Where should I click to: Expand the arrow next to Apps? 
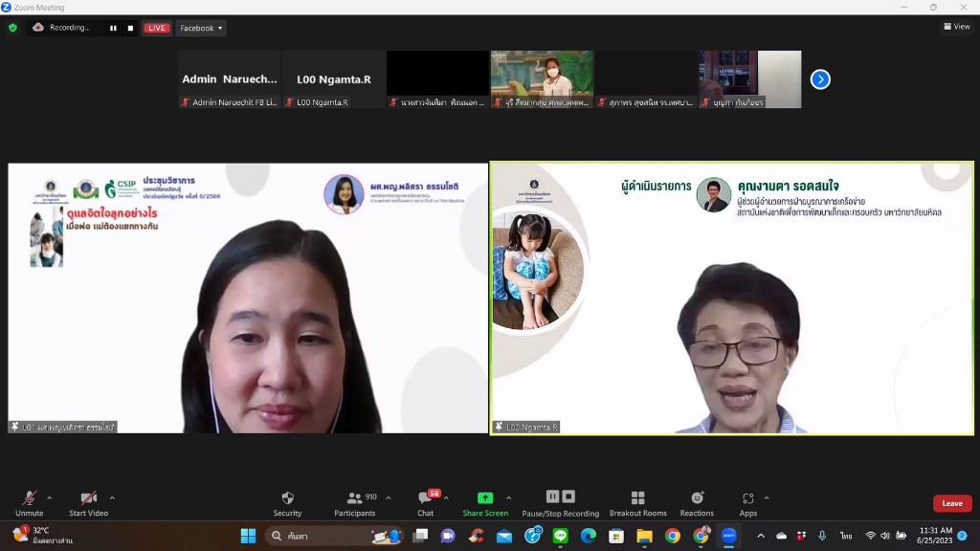pos(767,497)
